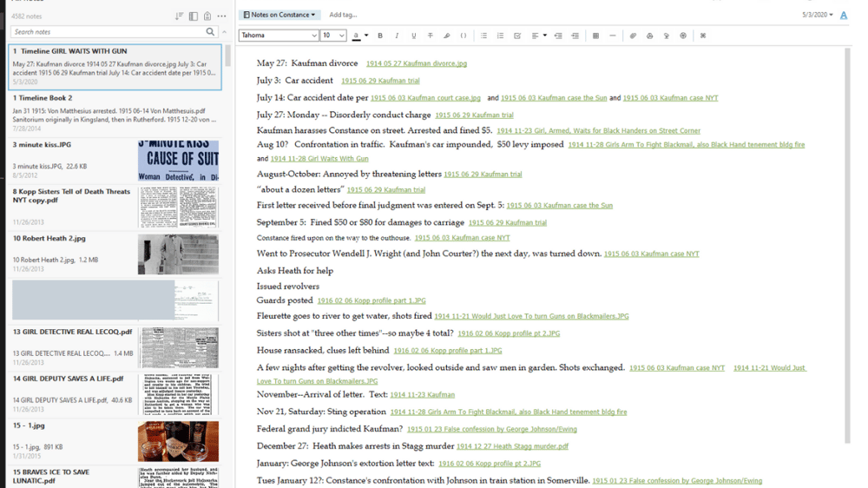Viewport: 868px width, 488px height.
Task: Click the simplify formatting icon
Action: [x=703, y=36]
